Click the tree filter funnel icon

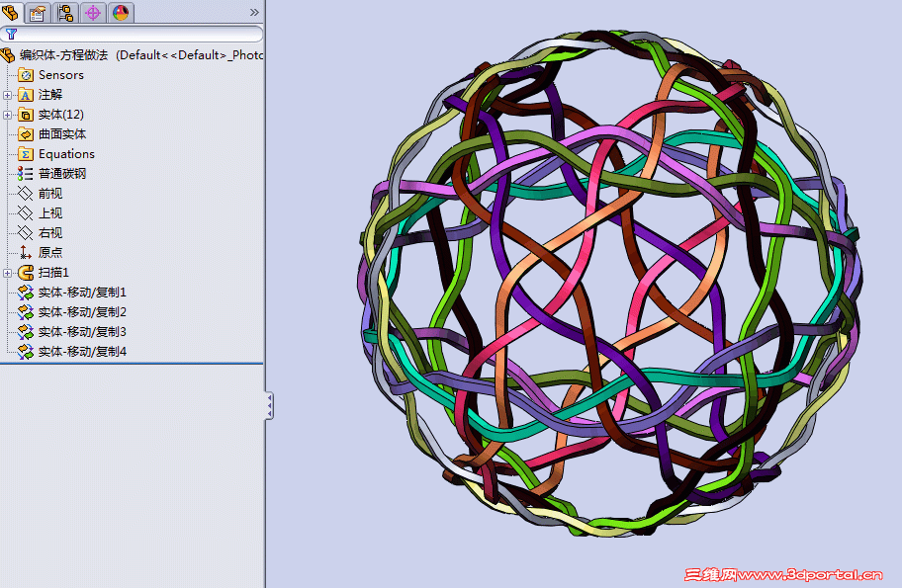(x=11, y=35)
